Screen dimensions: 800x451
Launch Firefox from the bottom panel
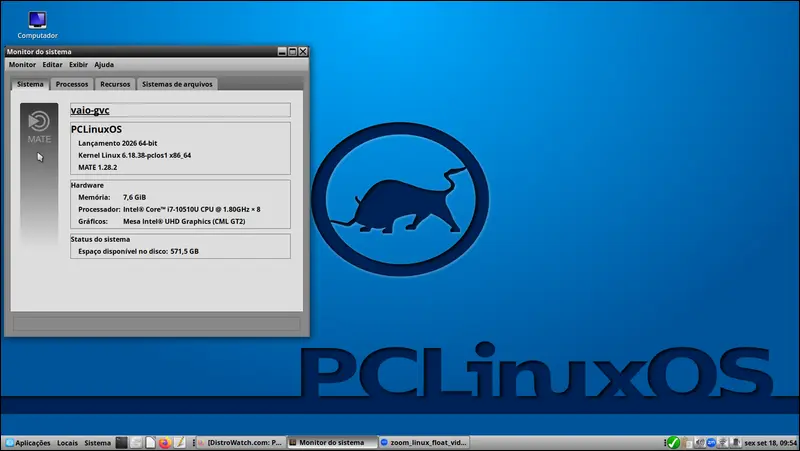pos(165,443)
